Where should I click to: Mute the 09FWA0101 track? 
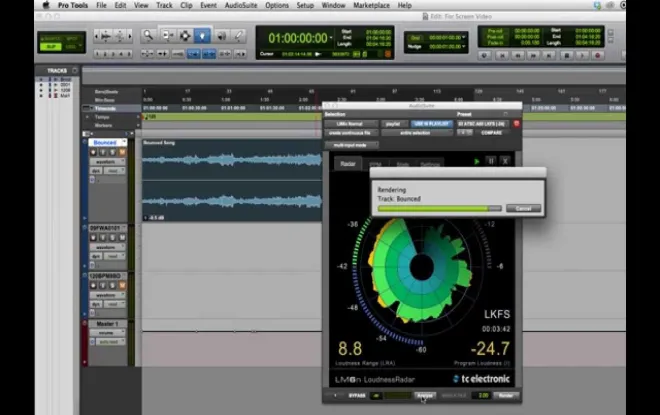pyautogui.click(x=122, y=238)
